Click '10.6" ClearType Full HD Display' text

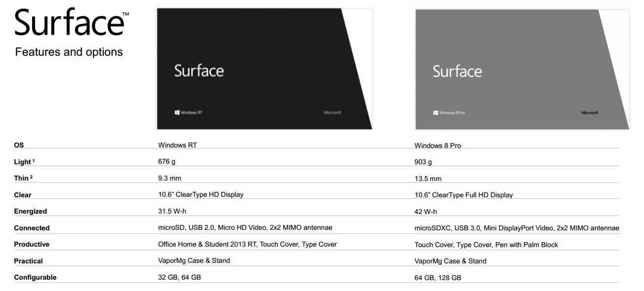(x=464, y=195)
